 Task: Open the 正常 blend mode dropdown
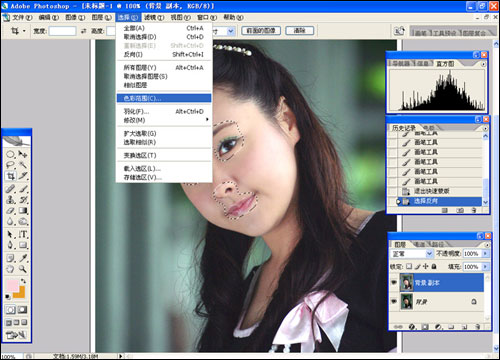(412, 254)
